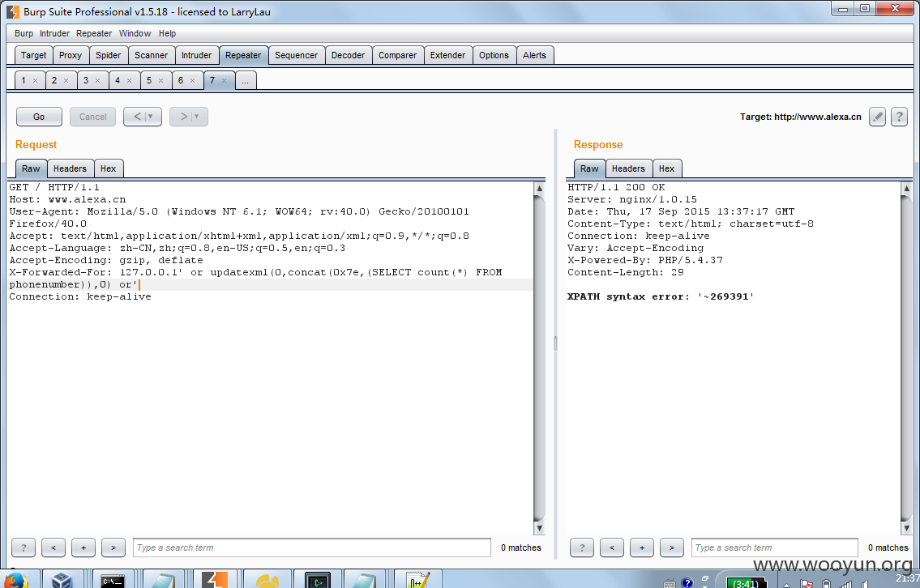The image size is (920, 588).
Task: Switch to the Extender tab
Action: tap(447, 55)
